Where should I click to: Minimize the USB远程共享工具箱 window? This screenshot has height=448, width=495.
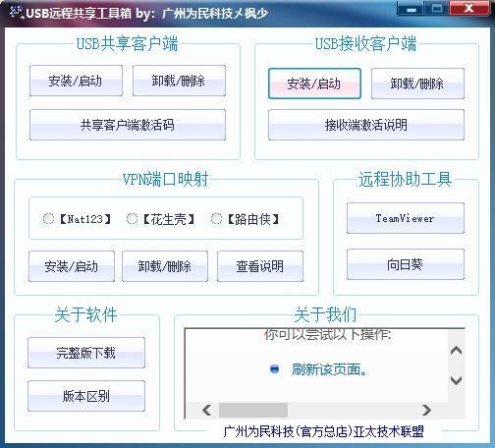412,9
